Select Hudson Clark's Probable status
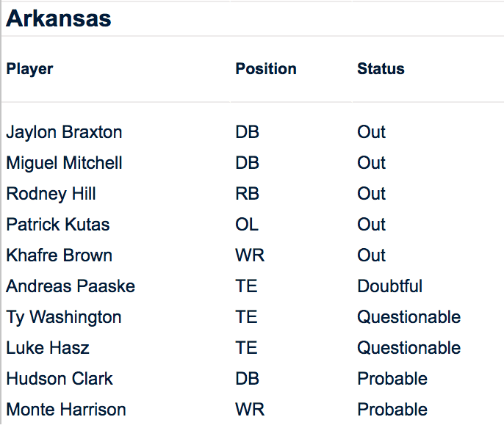The width and height of the screenshot is (504, 439). [392, 379]
